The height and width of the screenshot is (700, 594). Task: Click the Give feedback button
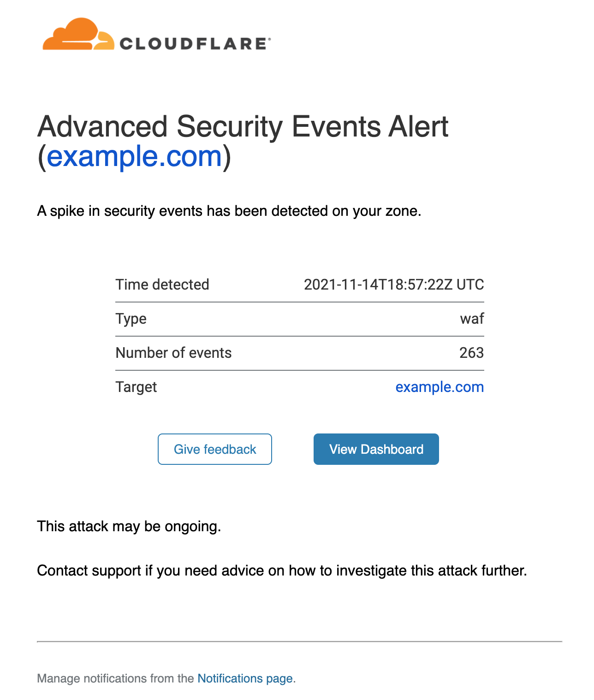coord(215,449)
